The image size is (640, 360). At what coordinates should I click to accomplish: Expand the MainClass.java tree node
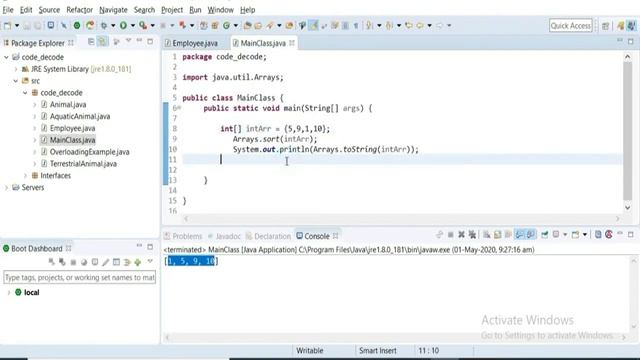pos(35,140)
